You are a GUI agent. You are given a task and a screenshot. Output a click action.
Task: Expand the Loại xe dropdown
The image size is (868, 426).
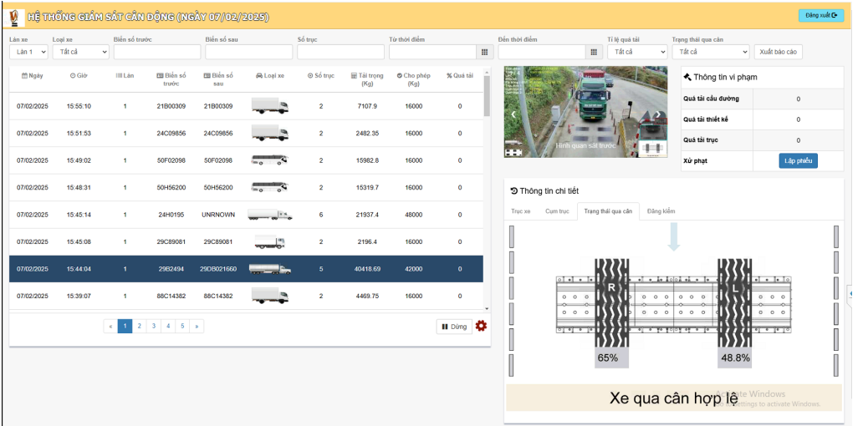pos(80,52)
